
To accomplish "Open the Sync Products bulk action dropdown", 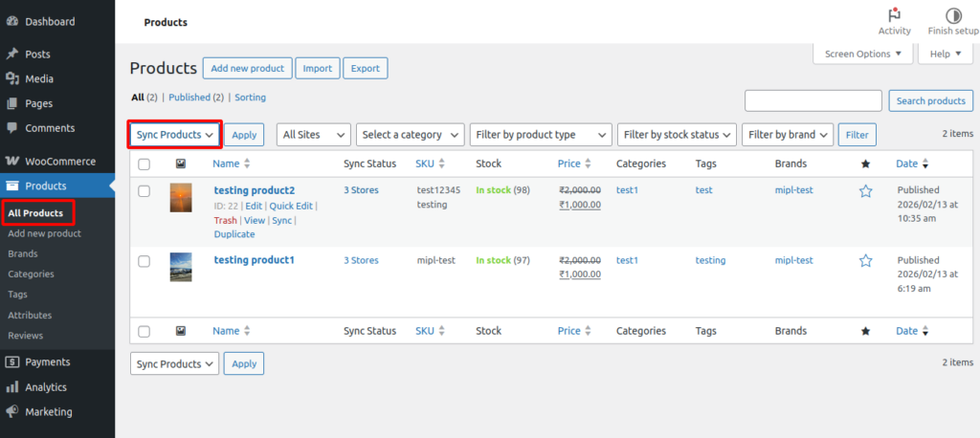I will (x=175, y=135).
